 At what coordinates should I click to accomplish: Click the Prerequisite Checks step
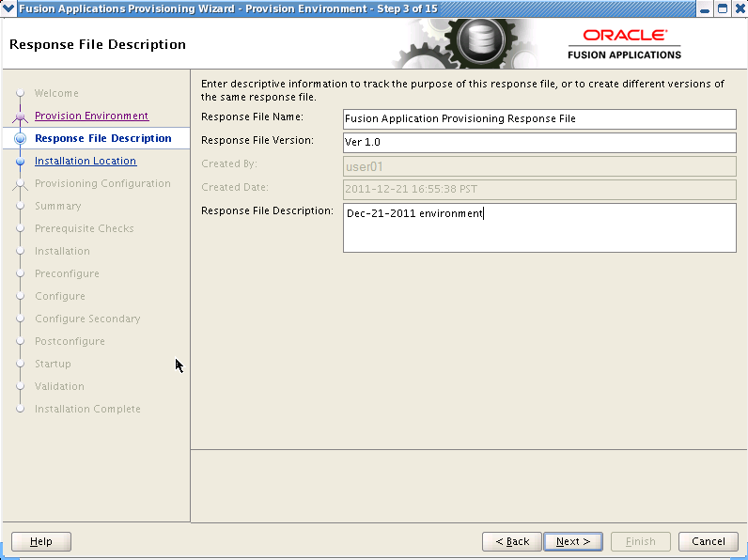84,228
